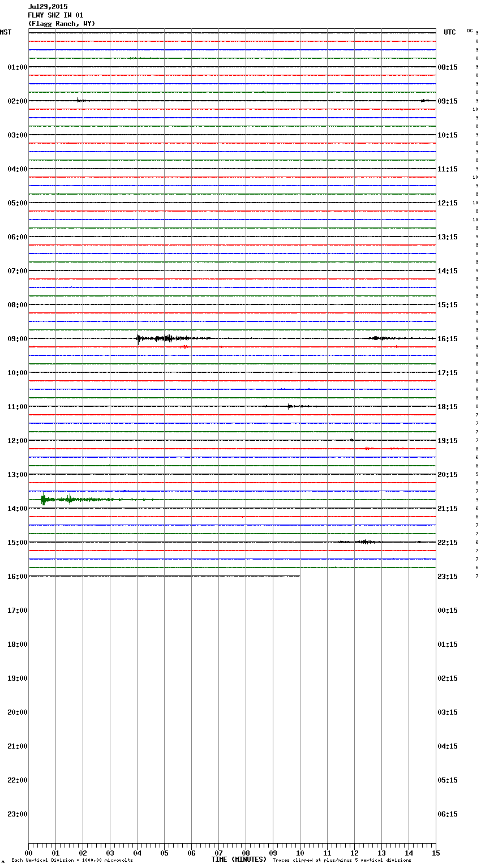Click minute label 13 on bottom axis
Viewport: 481px width, 868px height.
point(381,853)
